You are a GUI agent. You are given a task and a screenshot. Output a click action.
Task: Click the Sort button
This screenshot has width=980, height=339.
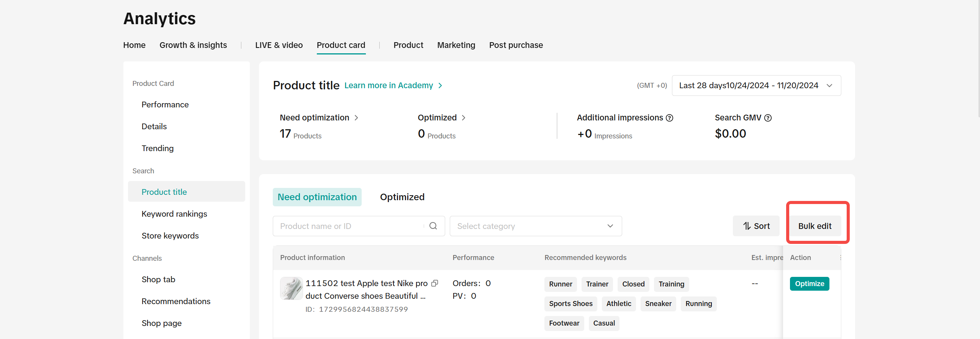pyautogui.click(x=756, y=226)
